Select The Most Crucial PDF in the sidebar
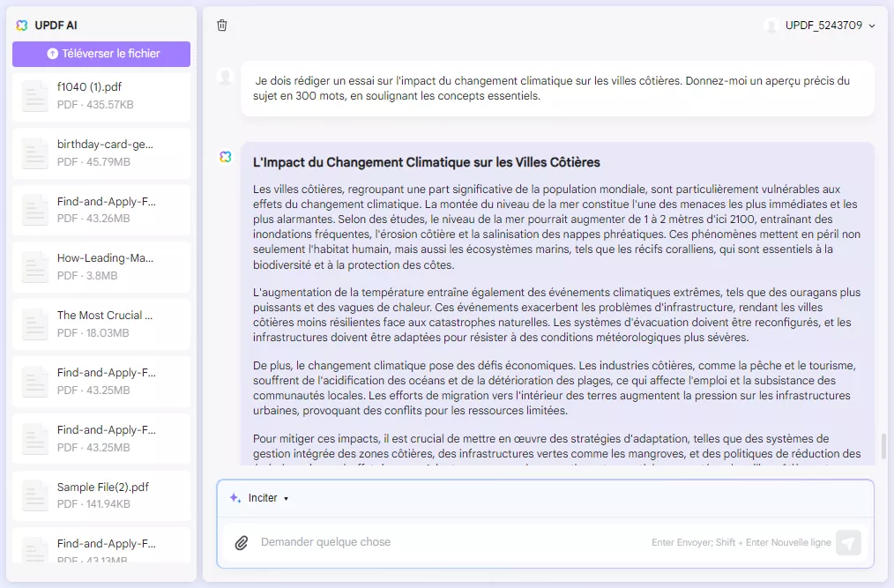Image resolution: width=894 pixels, height=588 pixels. tap(101, 324)
